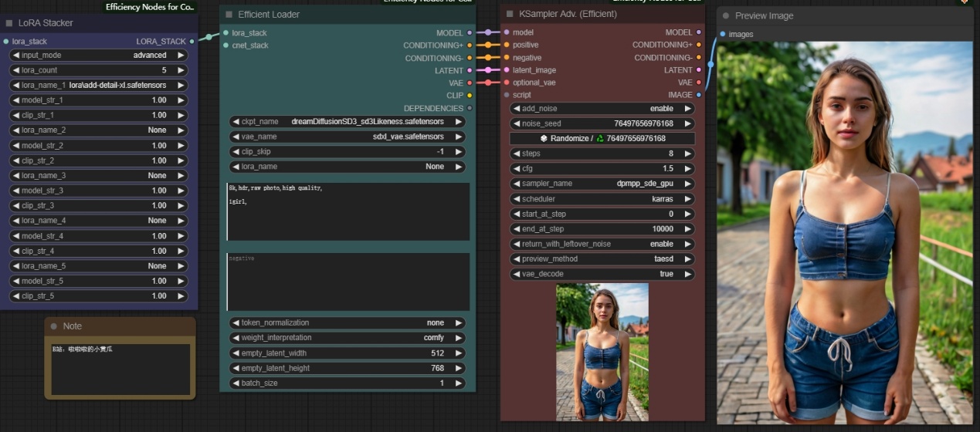Click the IMAGE output port on KSampler
Screen dimensions: 980x432
(699, 95)
